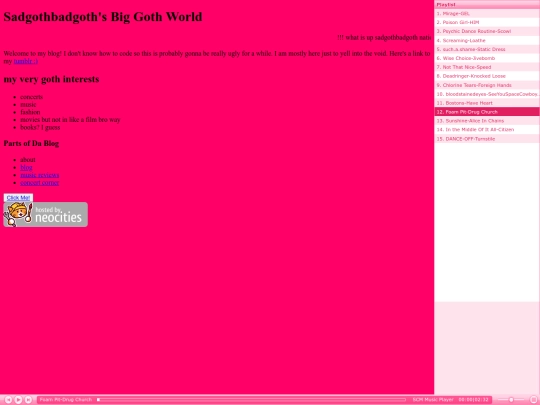Play '6. Wise Choice-Jivebomb' from the playlist
Viewport: 540px width, 405px height.
(487, 58)
